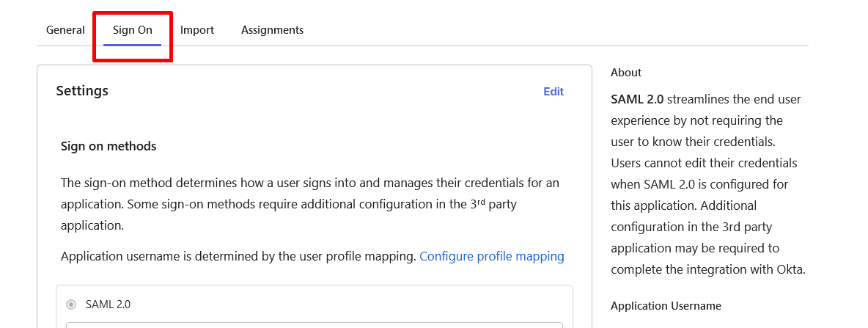Click the sign-on method description paragraph
Image resolution: width=868 pixels, height=328 pixels.
point(309,204)
